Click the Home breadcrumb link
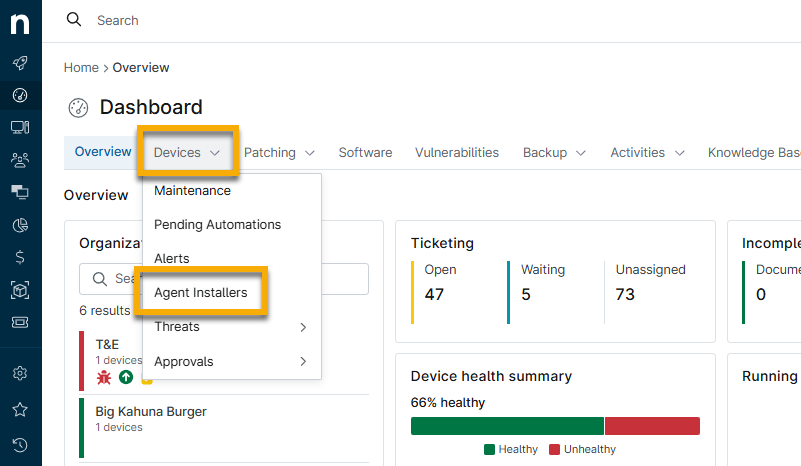Image resolution: width=801 pixels, height=466 pixels. (x=81, y=68)
